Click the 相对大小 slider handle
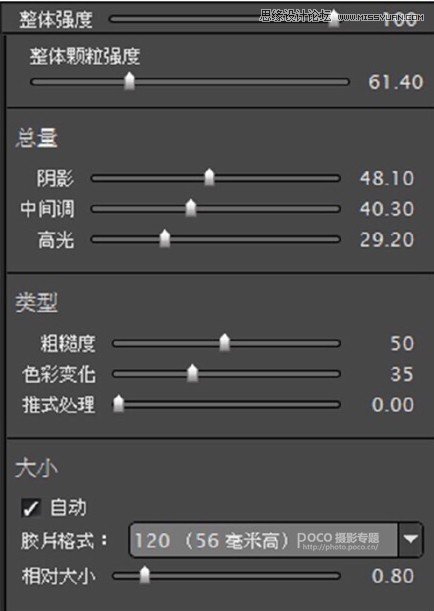This screenshot has height=611, width=434. [145, 575]
